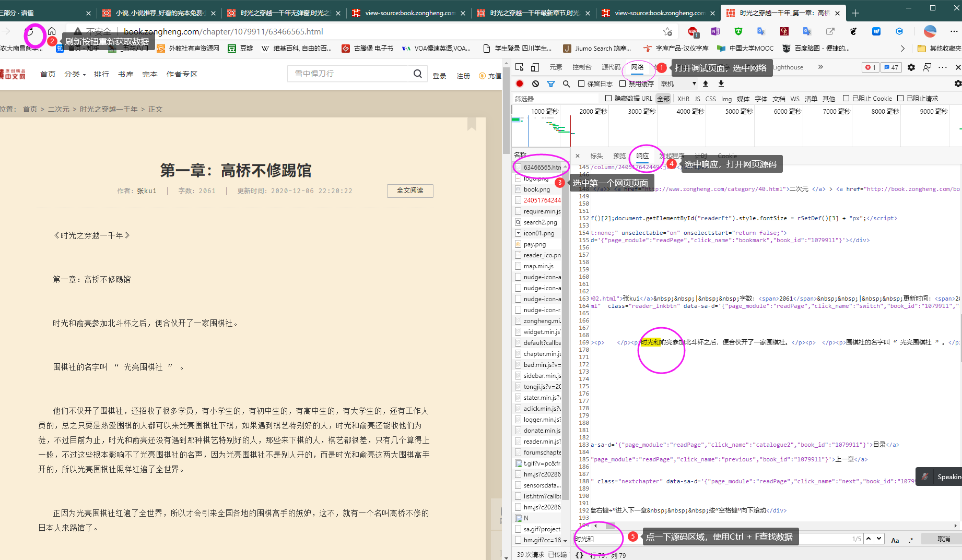This screenshot has height=560, width=962.
Task: Open the 联机 throttling dropdown
Action: pos(678,84)
